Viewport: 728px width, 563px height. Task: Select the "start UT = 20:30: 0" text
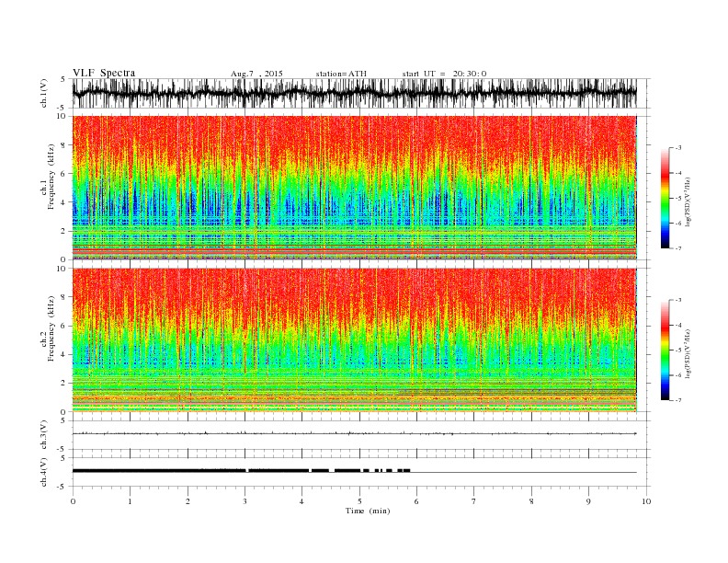point(444,74)
